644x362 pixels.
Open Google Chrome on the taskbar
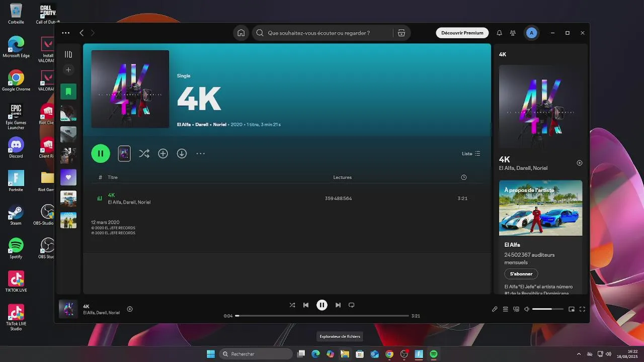[389, 354]
